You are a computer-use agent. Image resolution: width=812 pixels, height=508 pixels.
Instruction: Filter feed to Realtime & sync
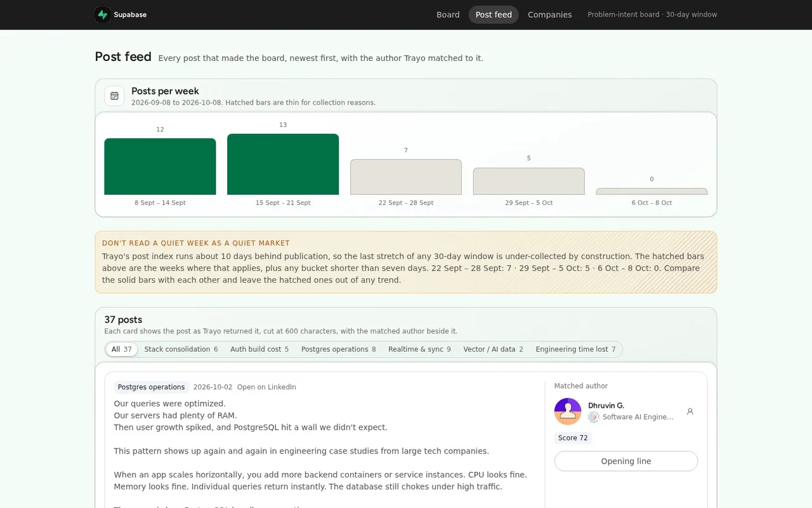[419, 349]
